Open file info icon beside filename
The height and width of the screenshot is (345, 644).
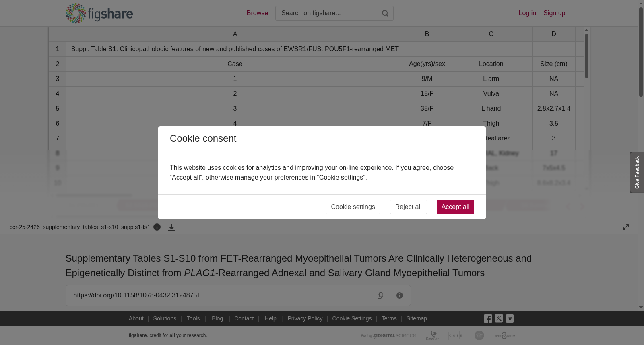pos(157,227)
